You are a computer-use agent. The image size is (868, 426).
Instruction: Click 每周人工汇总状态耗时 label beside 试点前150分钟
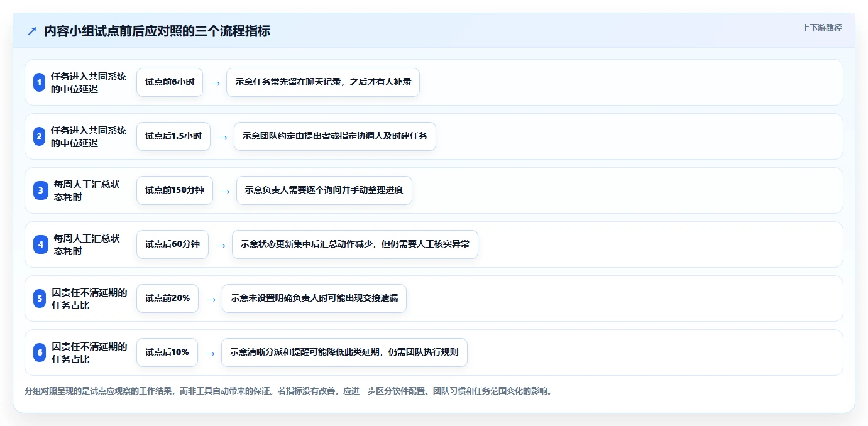(x=87, y=190)
